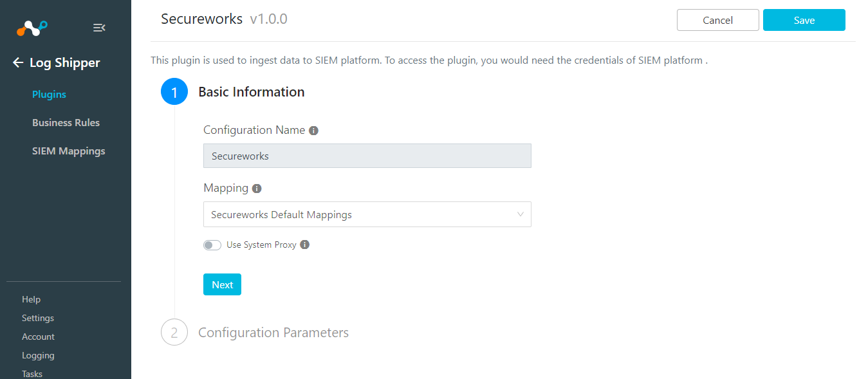
Task: Click the Log Shipper app logo
Action: [31, 27]
